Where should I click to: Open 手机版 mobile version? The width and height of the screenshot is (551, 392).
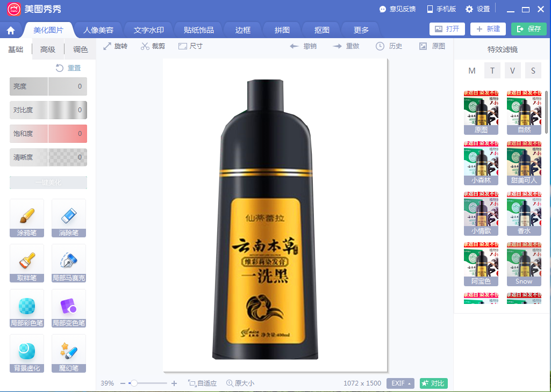click(x=441, y=9)
